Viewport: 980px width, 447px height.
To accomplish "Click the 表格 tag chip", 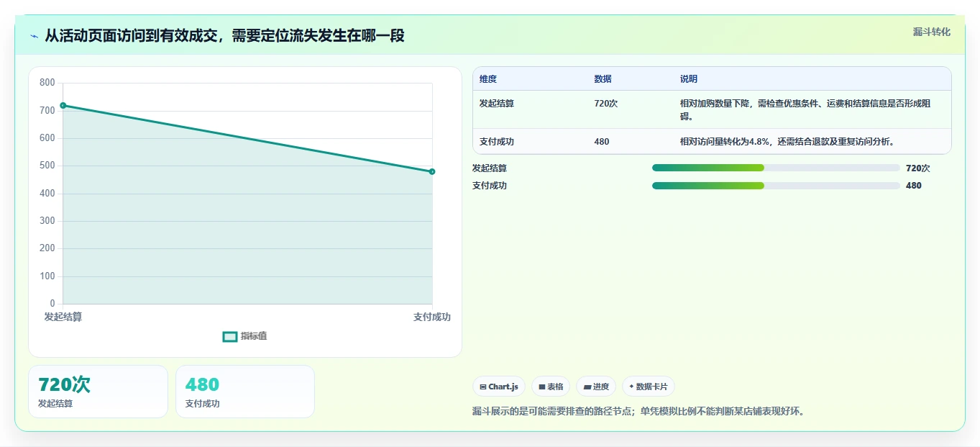I will (x=551, y=387).
